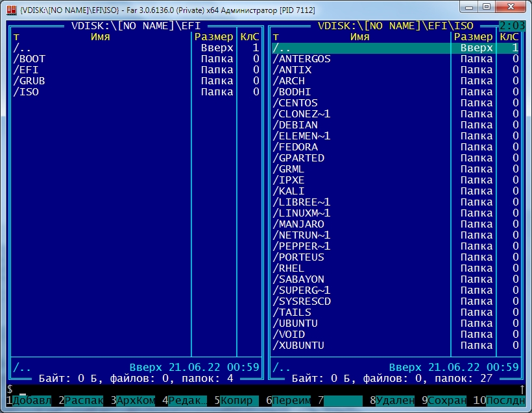The height and width of the screenshot is (413, 532).
Task: Click the right panel path title ending \EFI\ISO
Action: pos(396,26)
